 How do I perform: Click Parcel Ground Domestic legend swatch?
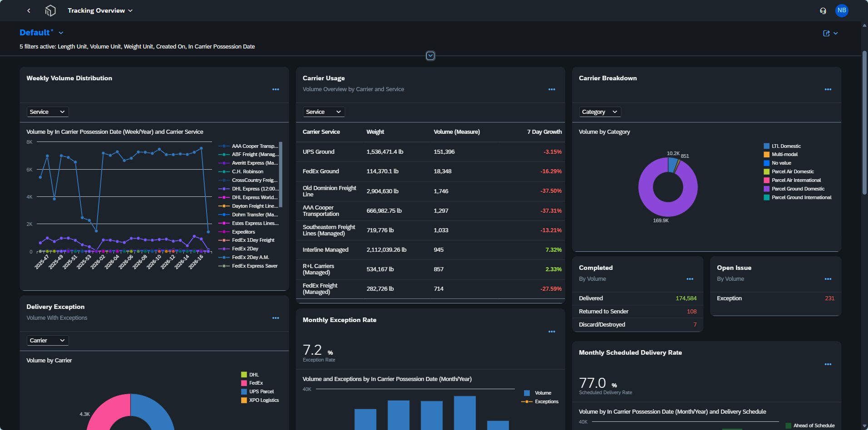766,189
